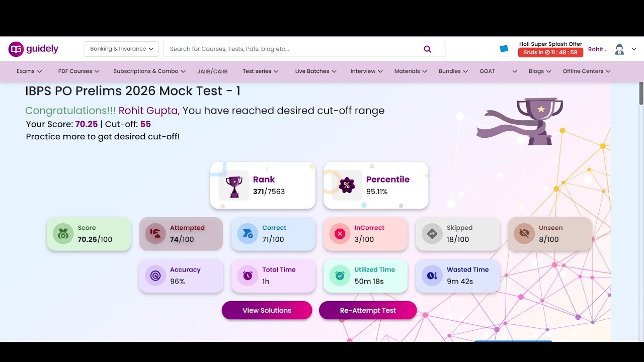This screenshot has width=644, height=362.
Task: Click the Practice more to get desired cut-off text
Action: [x=103, y=137]
